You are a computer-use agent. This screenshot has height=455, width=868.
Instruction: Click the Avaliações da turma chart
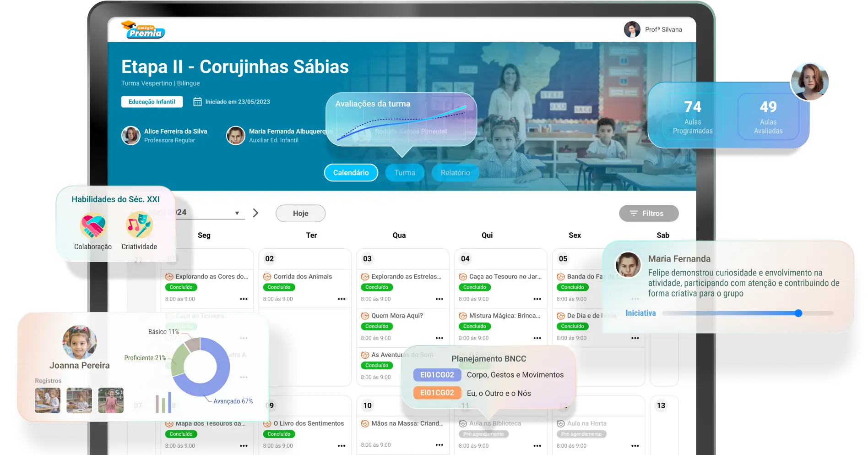(401, 121)
